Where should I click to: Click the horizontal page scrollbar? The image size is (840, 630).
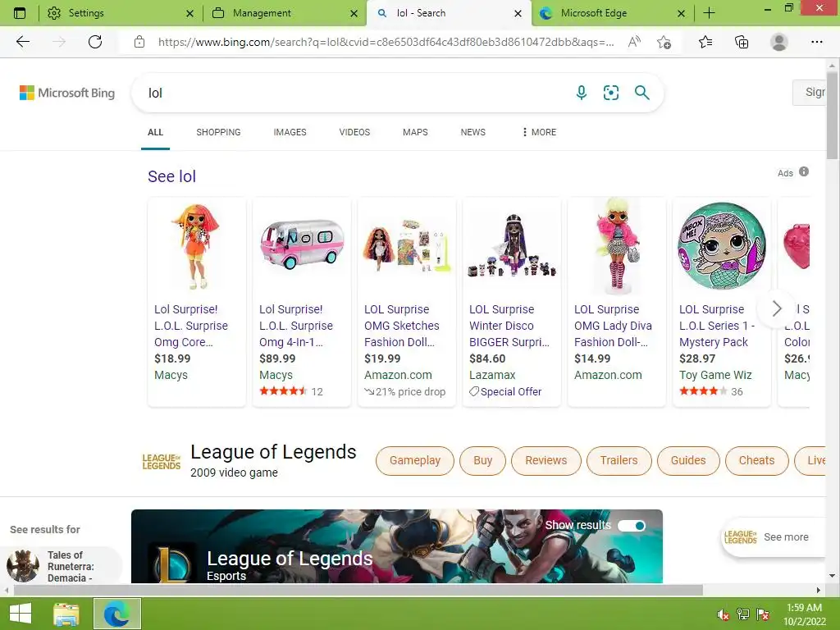click(x=358, y=590)
